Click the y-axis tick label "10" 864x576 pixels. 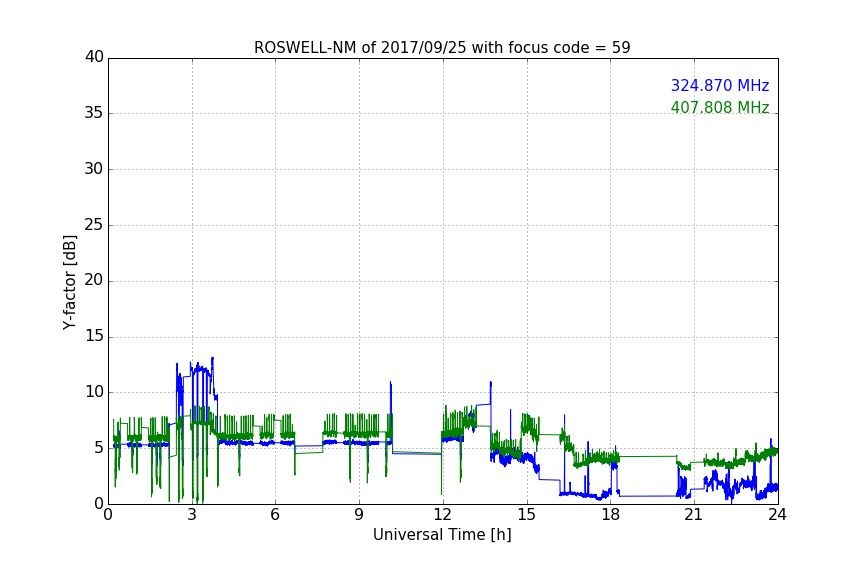(x=94, y=392)
